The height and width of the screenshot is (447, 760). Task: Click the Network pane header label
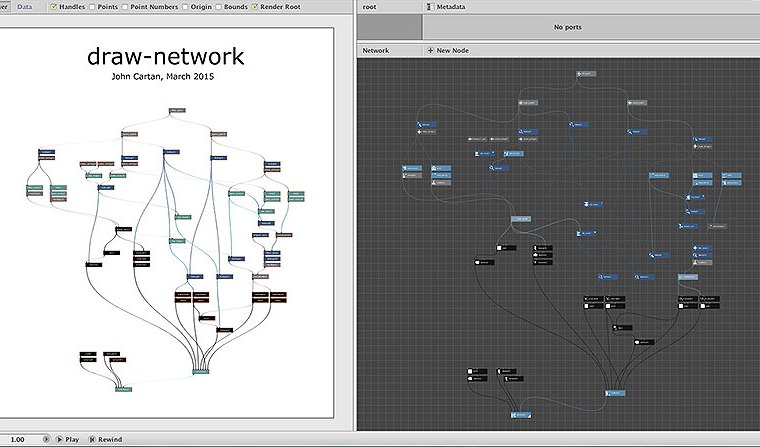[376, 50]
